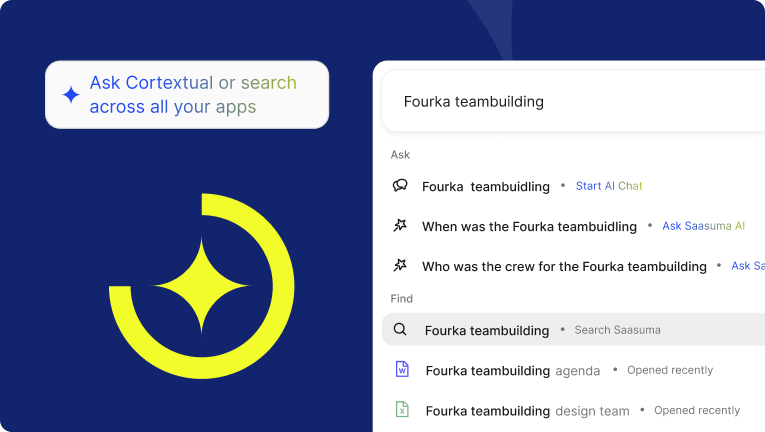
Task: Click the Ask Cortextual or search box
Action: tap(187, 95)
